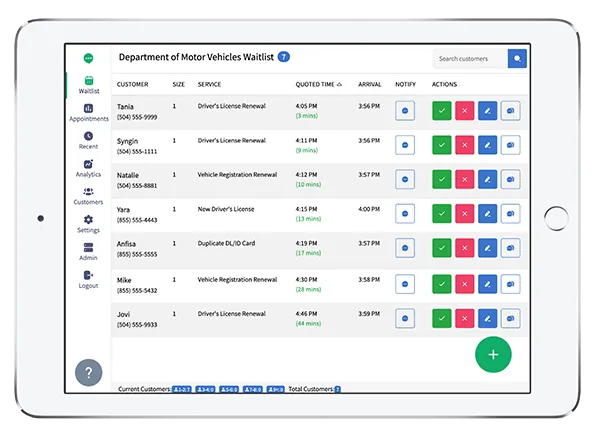
Task: Mark Mike as served with green check
Action: tap(442, 284)
